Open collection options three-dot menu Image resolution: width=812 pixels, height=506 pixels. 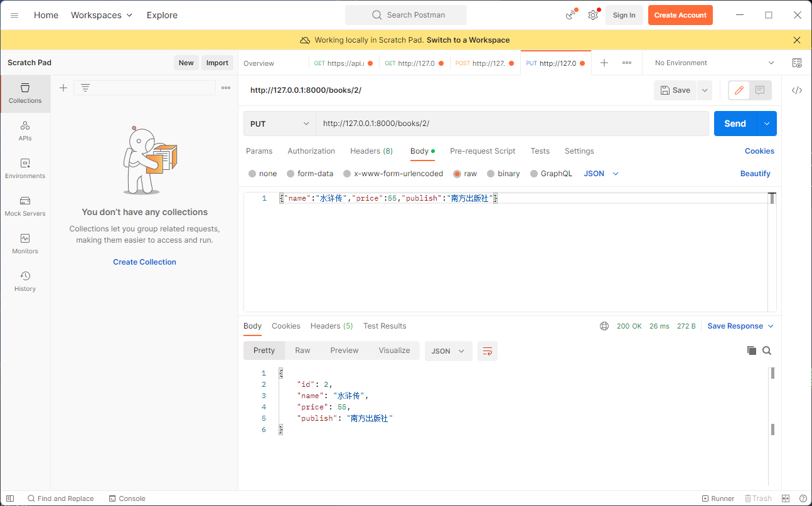coord(226,88)
